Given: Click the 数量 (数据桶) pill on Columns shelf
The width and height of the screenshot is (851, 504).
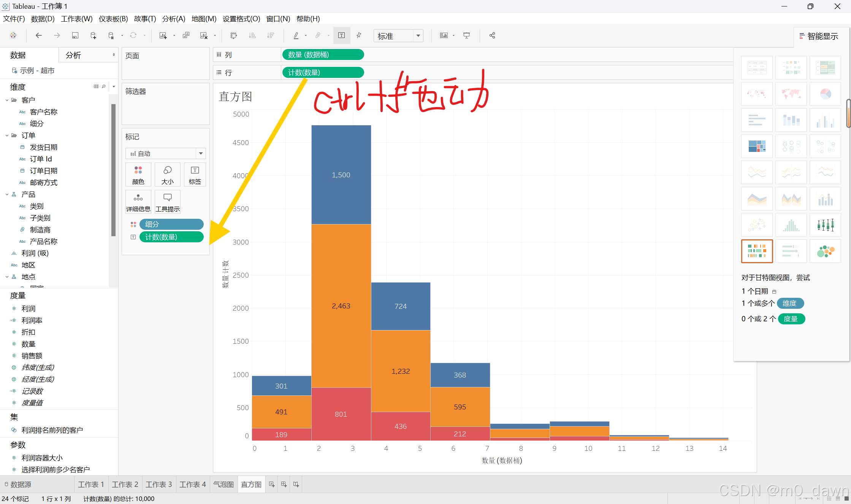Looking at the screenshot, I should [x=323, y=55].
